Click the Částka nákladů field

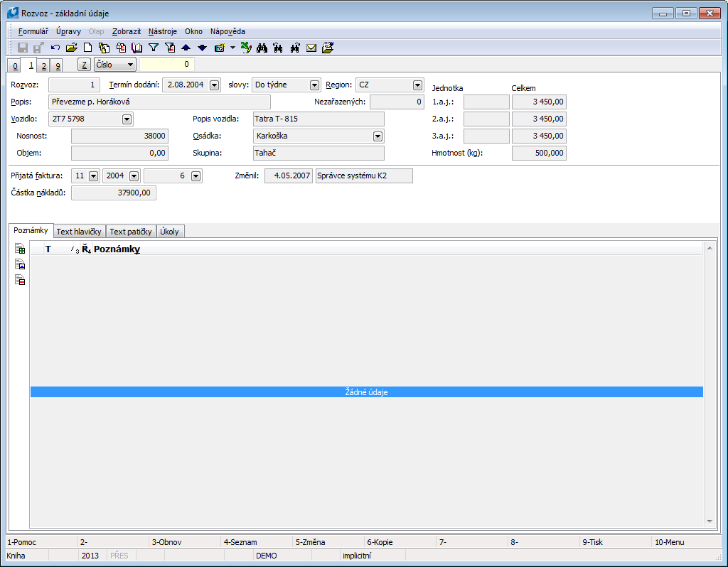(x=113, y=193)
